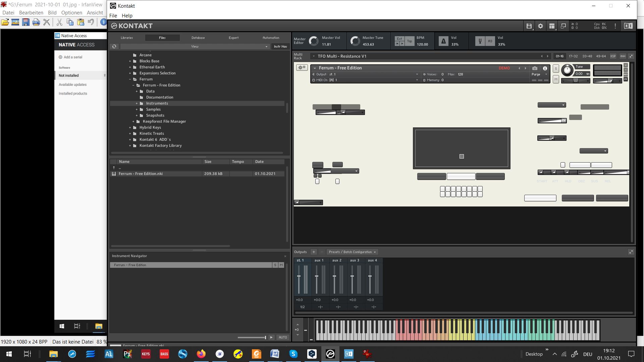Switch to the Automation tab
Viewport: 644px width, 362px height.
pos(271,38)
